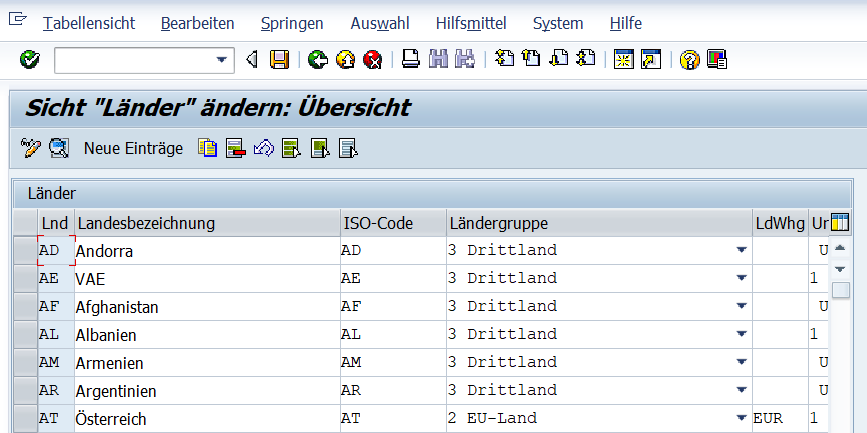
Task: Click the Ländergruppe column header
Action: click(599, 223)
